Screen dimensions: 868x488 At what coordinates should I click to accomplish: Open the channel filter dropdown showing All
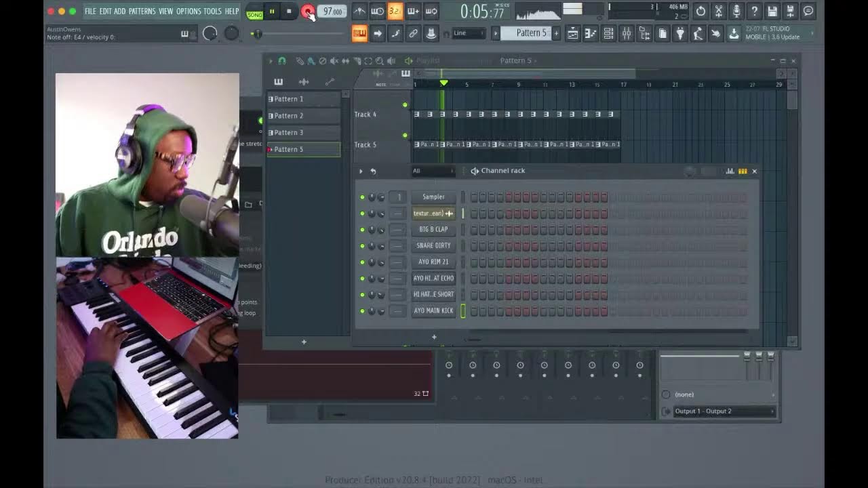[433, 171]
